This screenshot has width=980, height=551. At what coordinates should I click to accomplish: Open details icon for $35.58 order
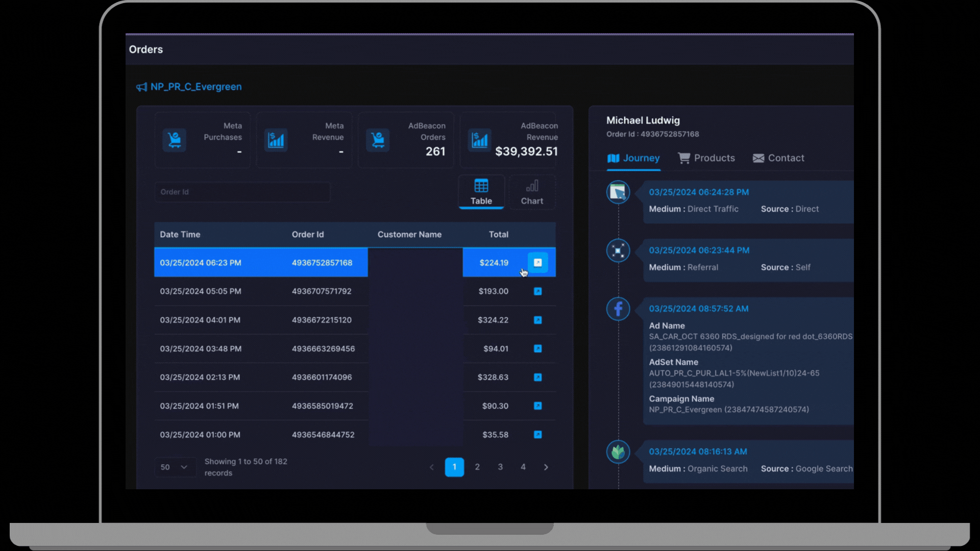537,435
